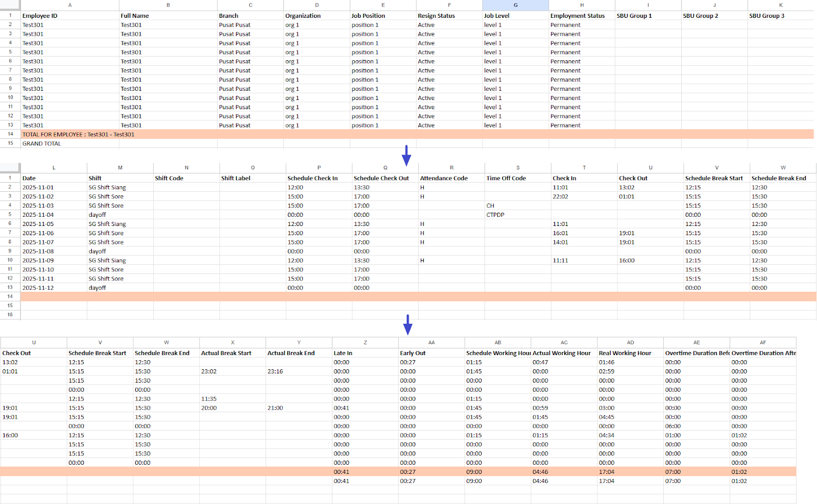Image resolution: width=817 pixels, height=504 pixels.
Task: Select the Actual Break End value 23:16
Action: tap(275, 372)
